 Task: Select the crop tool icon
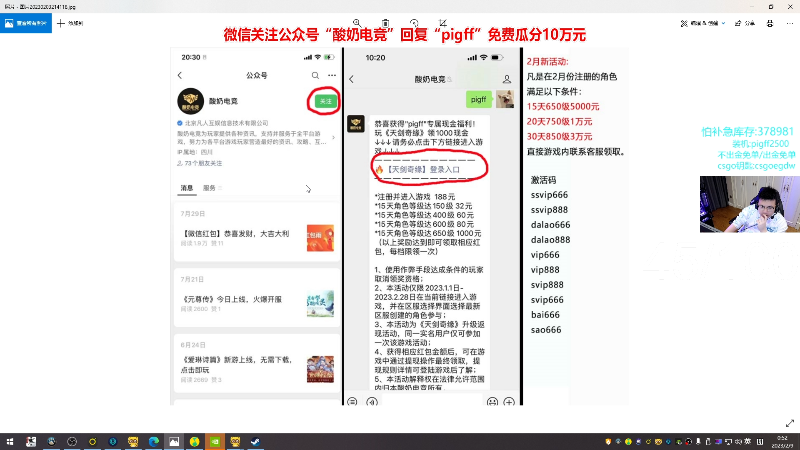442,23
